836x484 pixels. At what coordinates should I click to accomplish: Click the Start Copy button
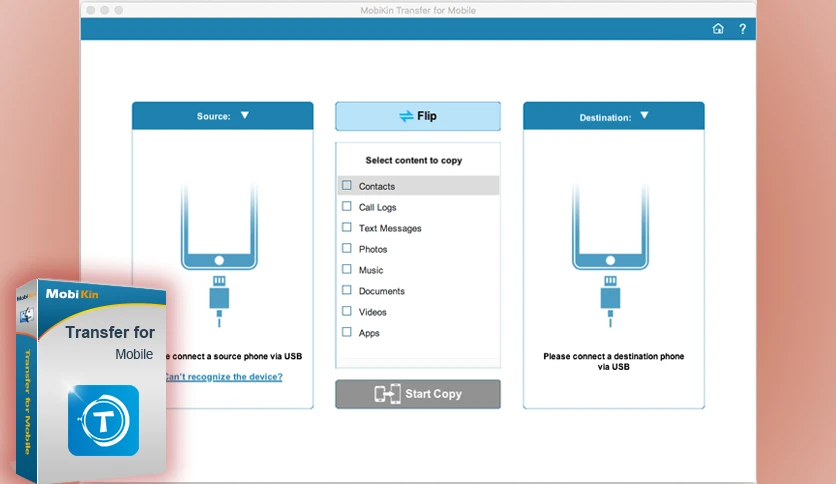pyautogui.click(x=418, y=394)
